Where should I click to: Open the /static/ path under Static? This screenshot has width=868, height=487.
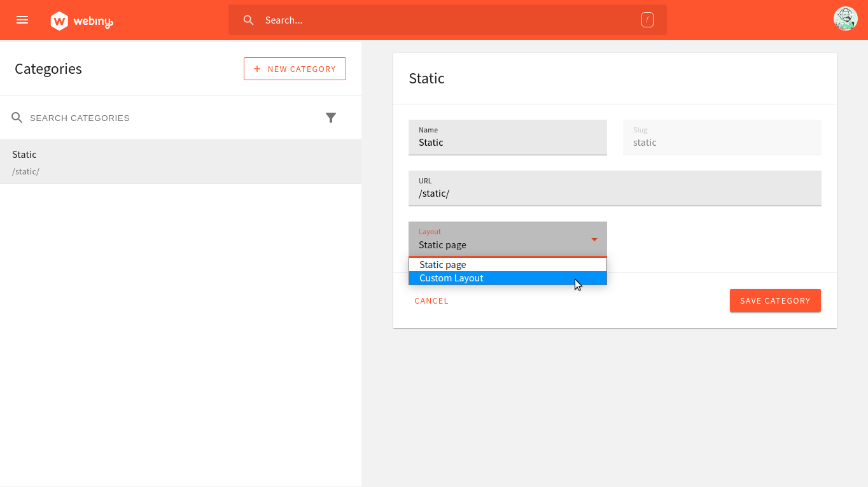25,171
